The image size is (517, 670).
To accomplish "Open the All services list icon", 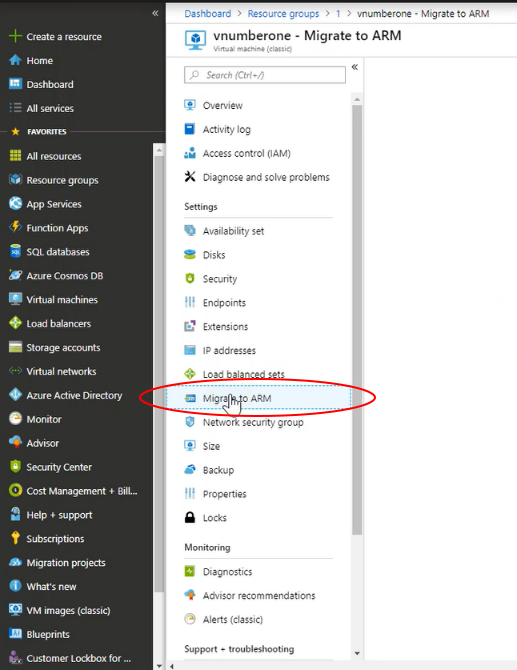I will (15, 108).
